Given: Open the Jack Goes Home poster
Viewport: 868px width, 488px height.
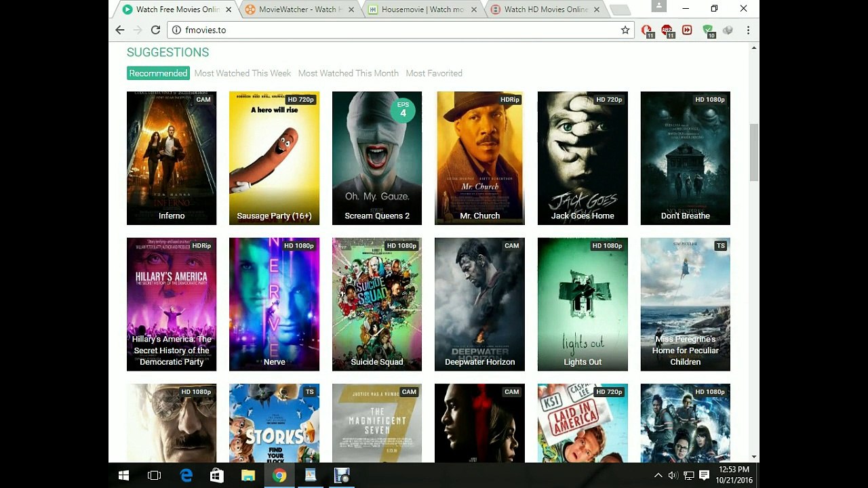Looking at the screenshot, I should pyautogui.click(x=583, y=158).
